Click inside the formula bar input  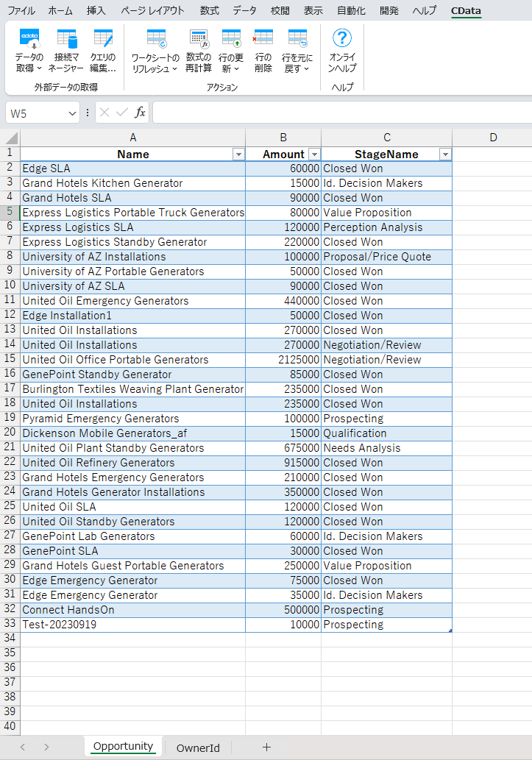(342, 113)
